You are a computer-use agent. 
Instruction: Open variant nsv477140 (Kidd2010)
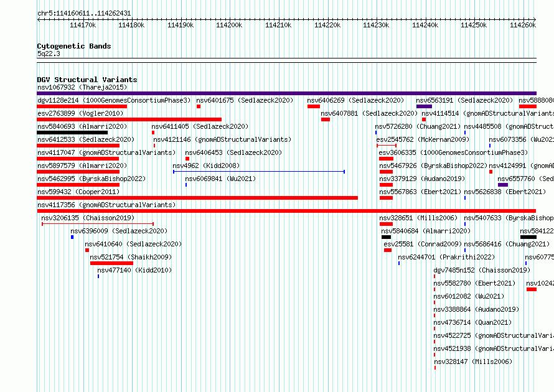(x=134, y=270)
